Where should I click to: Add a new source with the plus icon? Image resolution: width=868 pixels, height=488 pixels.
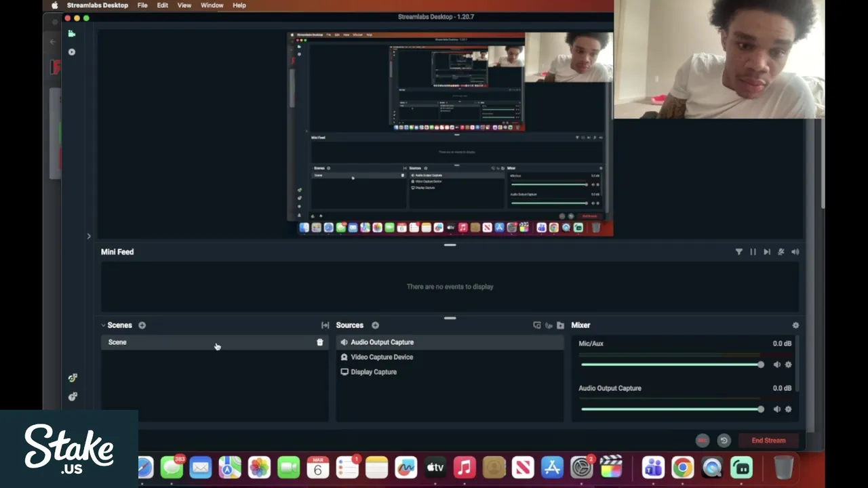375,325
